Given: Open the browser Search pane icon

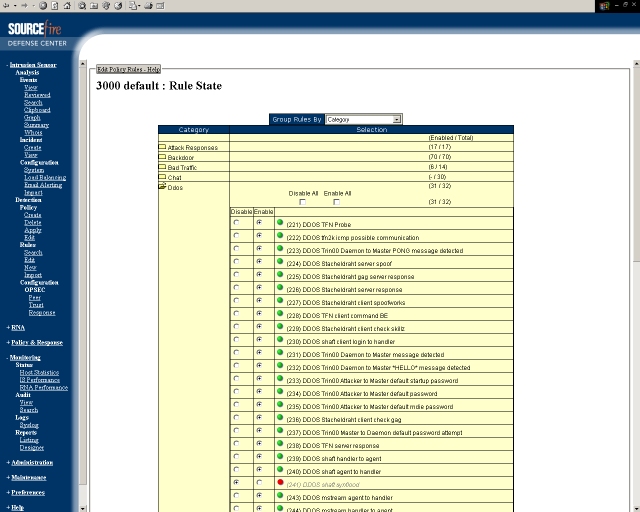Looking at the screenshot, I should pyautogui.click(x=82, y=6).
